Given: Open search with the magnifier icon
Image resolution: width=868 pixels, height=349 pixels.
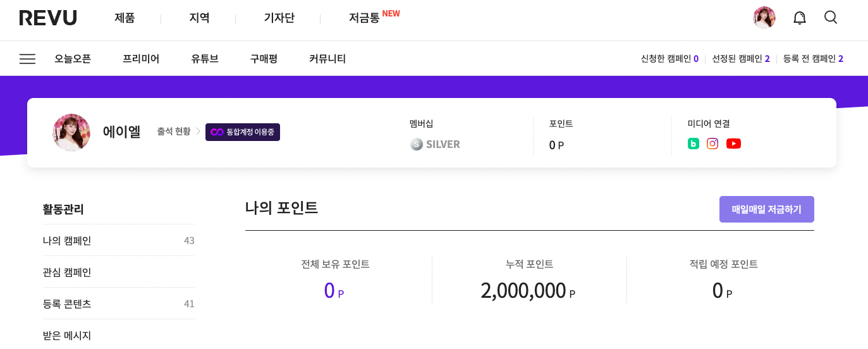Looking at the screenshot, I should [831, 18].
